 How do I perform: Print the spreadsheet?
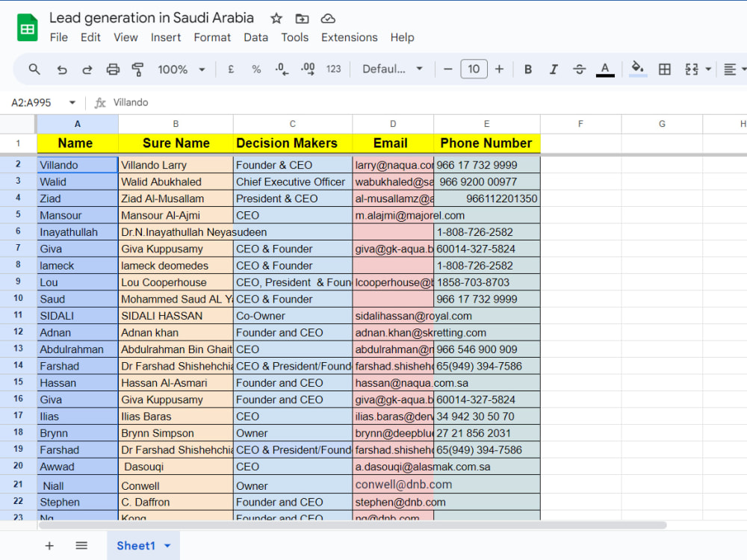(x=113, y=69)
